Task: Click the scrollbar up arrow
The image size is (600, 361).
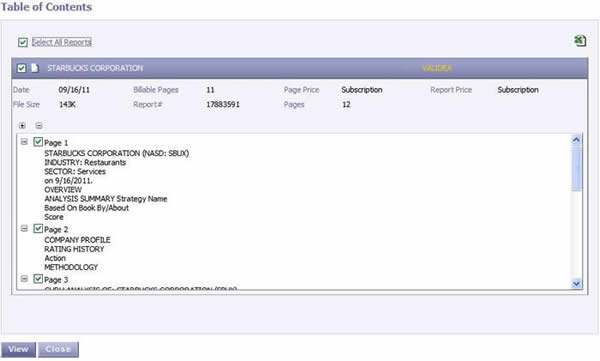Action: pos(576,140)
